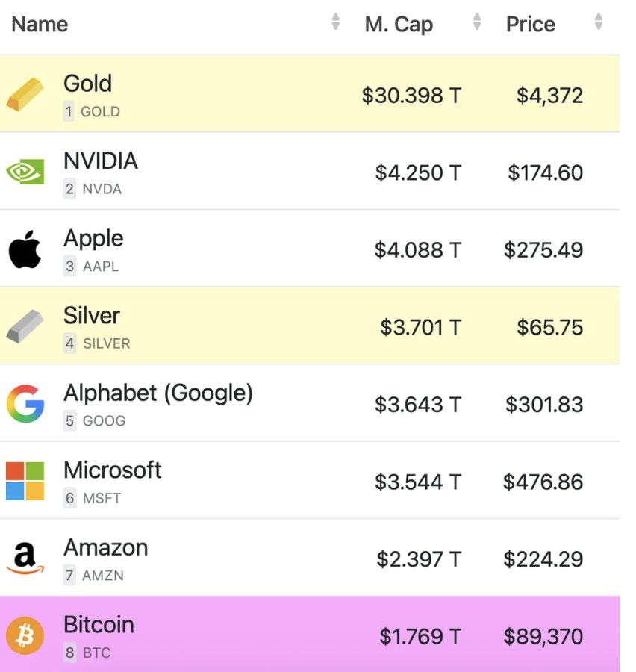Click the Bitcoin logo icon
Viewport: 636px width, 672px height.
25,636
